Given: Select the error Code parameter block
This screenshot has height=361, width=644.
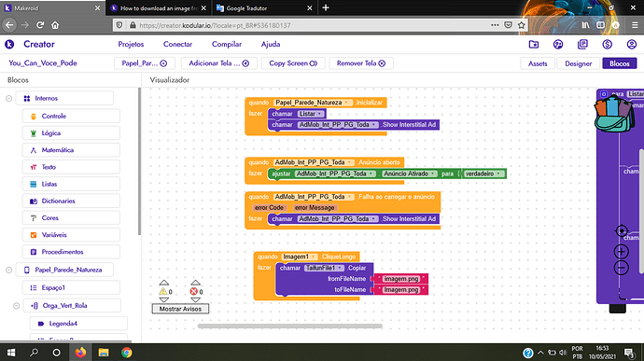Looking at the screenshot, I should 269,208.
